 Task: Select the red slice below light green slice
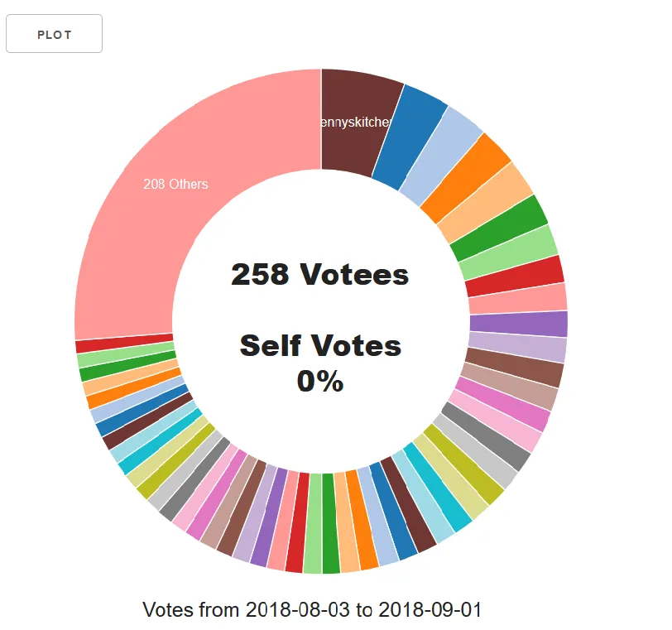point(515,277)
